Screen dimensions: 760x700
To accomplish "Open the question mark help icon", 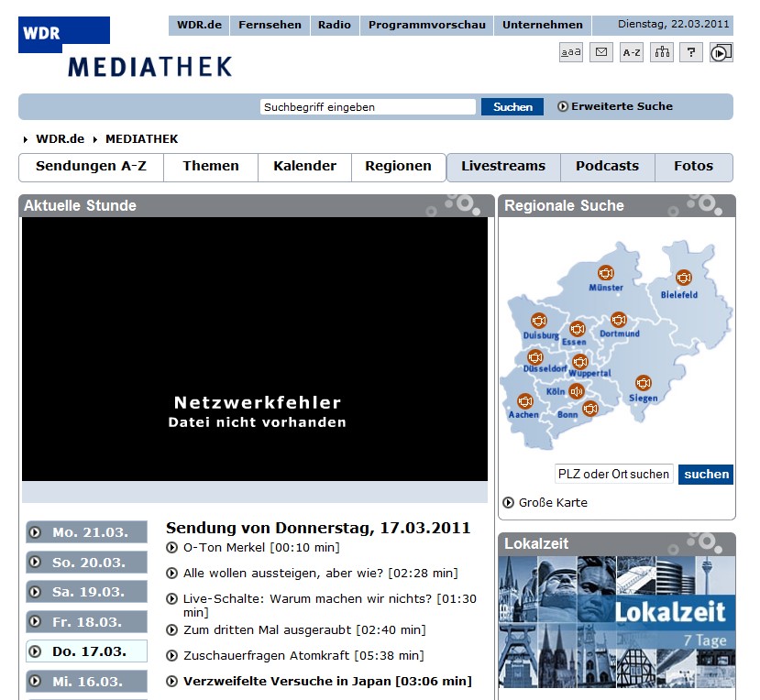I will [x=690, y=52].
